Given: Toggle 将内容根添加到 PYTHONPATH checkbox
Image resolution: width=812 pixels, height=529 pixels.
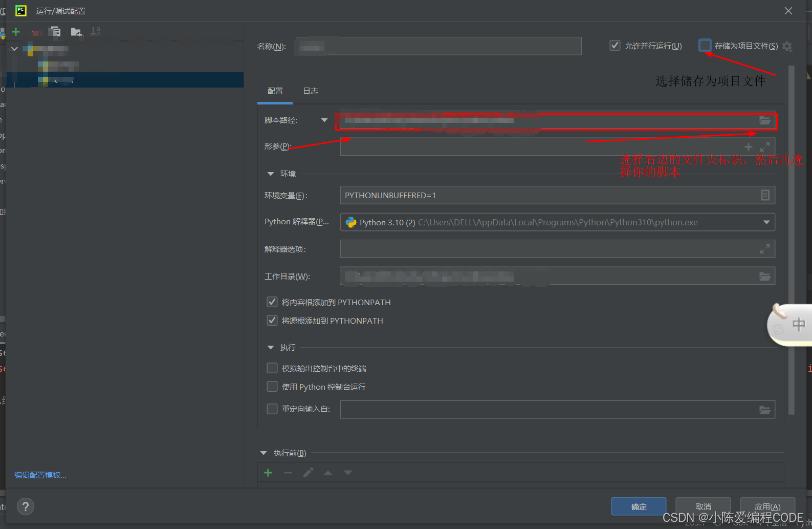Looking at the screenshot, I should point(272,302).
